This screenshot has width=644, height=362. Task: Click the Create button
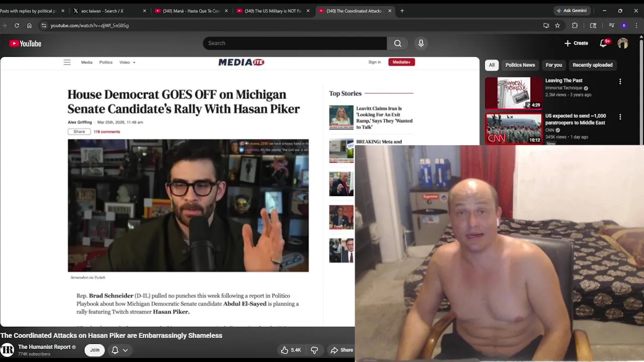576,43
